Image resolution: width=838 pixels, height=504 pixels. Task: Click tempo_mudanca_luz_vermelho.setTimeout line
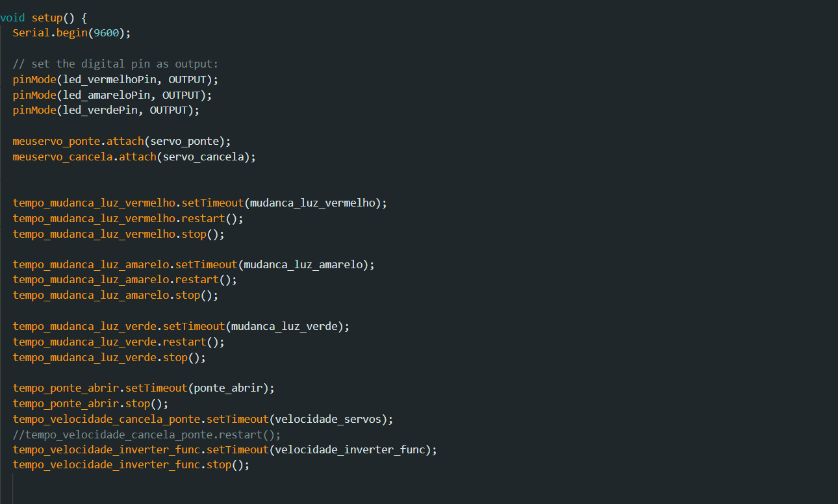pos(199,203)
